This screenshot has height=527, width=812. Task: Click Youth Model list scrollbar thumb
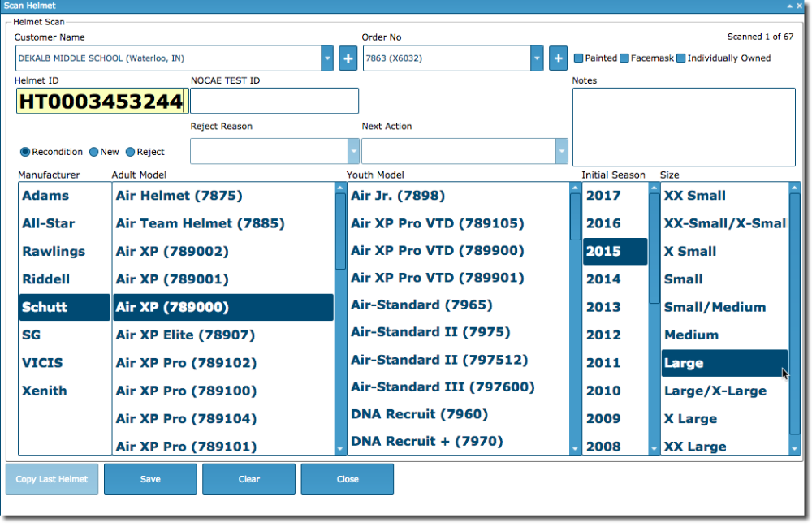click(x=575, y=216)
